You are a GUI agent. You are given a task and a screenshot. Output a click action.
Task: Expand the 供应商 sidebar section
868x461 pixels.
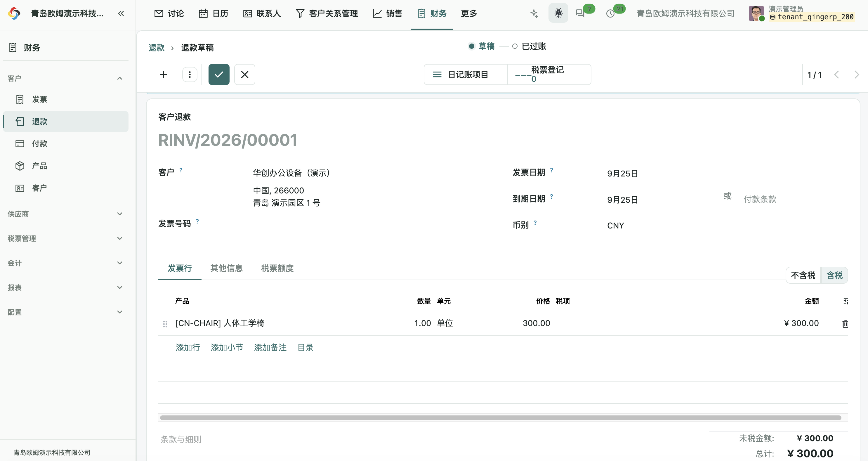(65, 214)
